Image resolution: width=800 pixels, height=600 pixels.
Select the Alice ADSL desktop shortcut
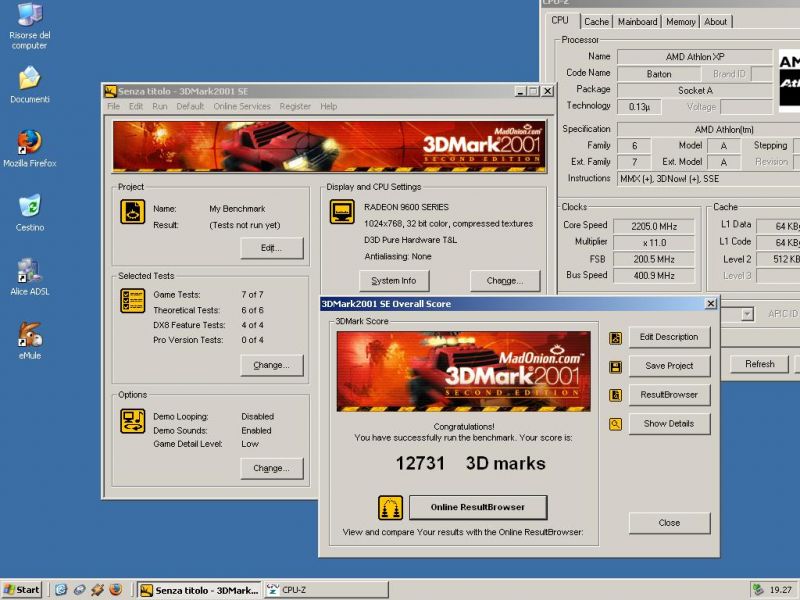30,277
